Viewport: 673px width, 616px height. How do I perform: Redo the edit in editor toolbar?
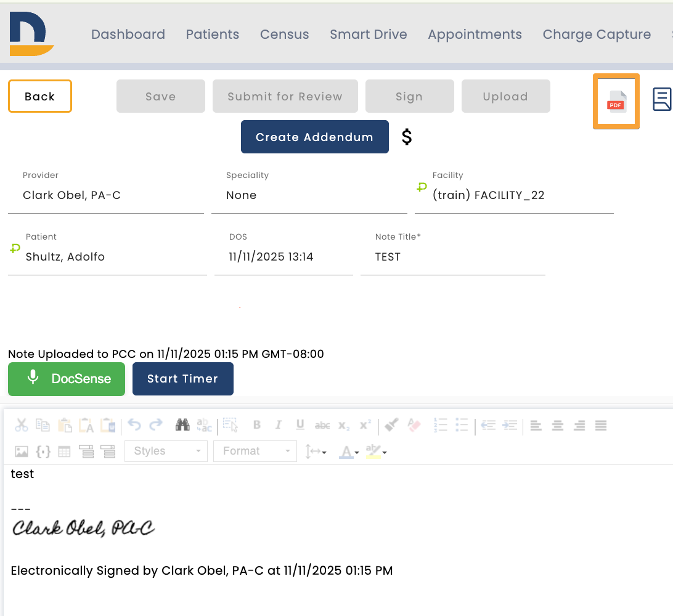tap(156, 425)
